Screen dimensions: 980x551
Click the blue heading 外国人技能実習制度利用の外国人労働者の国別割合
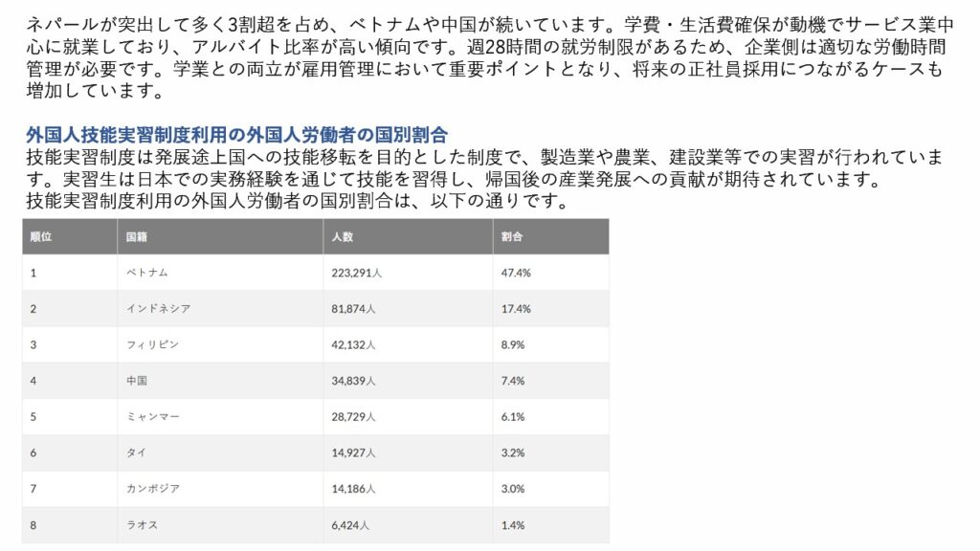(237, 134)
